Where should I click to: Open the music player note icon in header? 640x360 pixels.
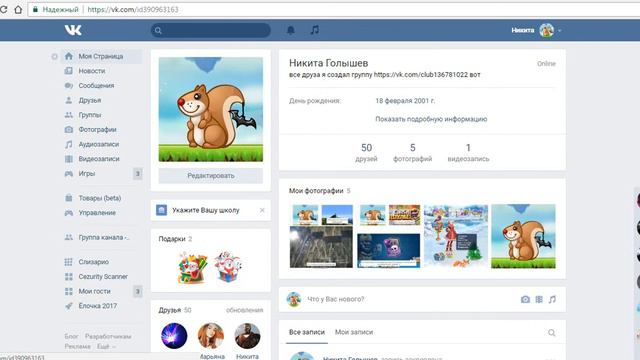314,30
